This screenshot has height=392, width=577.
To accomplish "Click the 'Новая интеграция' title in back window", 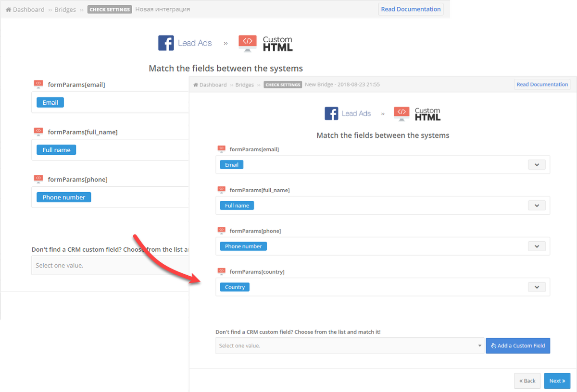I will pos(163,10).
